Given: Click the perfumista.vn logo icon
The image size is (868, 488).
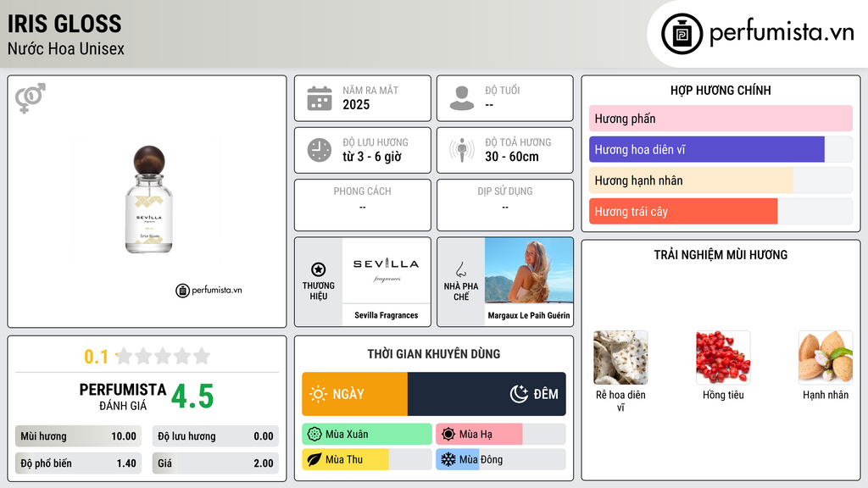Looking at the screenshot, I should [682, 34].
